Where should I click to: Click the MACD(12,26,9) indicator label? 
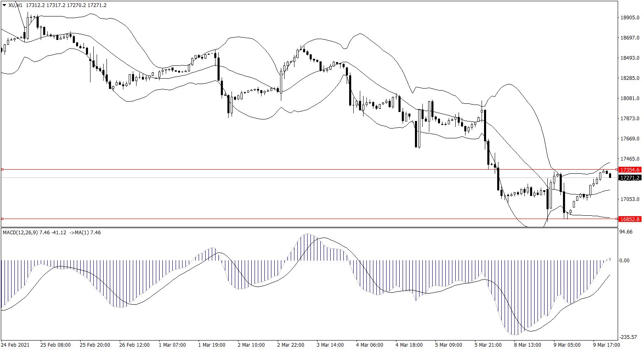(x=20, y=233)
